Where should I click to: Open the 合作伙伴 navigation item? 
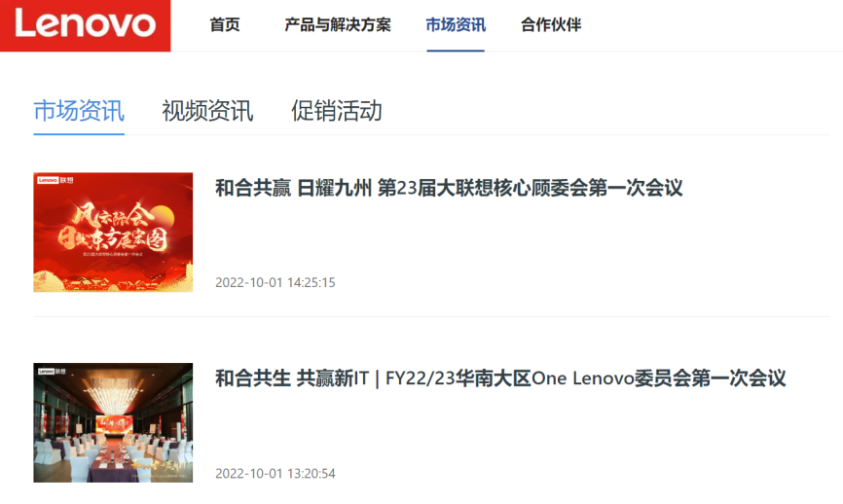coord(551,24)
